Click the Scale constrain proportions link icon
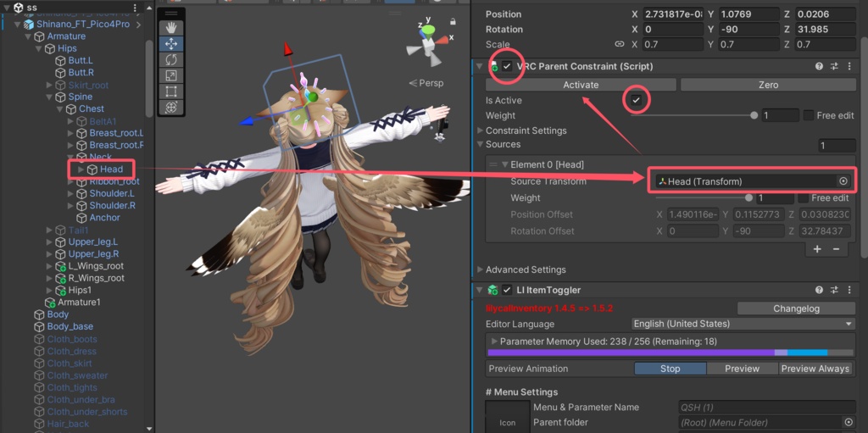 (620, 44)
